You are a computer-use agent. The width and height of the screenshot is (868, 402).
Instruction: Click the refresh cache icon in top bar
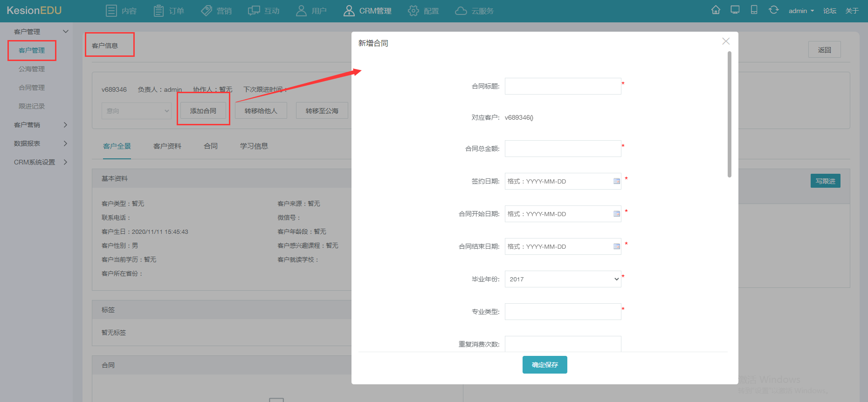coord(774,10)
